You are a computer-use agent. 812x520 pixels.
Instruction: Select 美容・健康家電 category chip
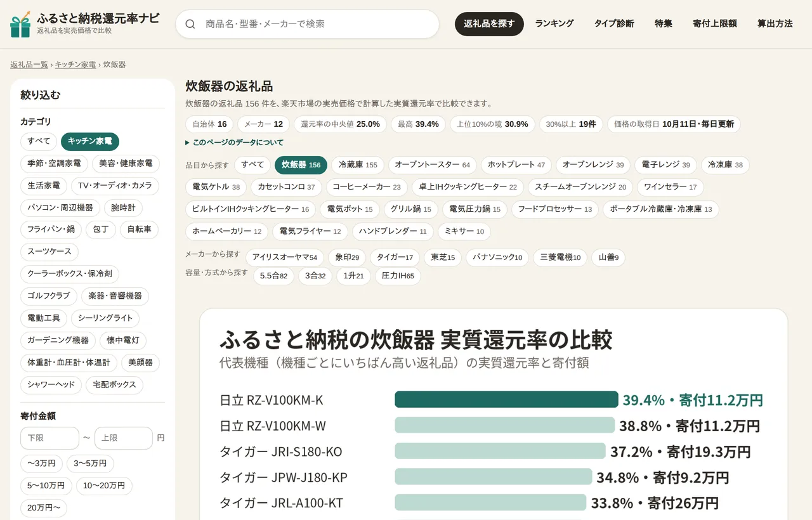(126, 164)
